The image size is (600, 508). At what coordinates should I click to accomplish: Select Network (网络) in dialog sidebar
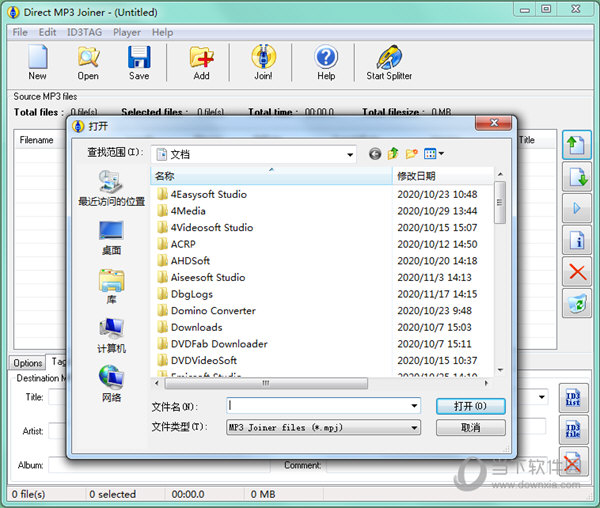111,384
